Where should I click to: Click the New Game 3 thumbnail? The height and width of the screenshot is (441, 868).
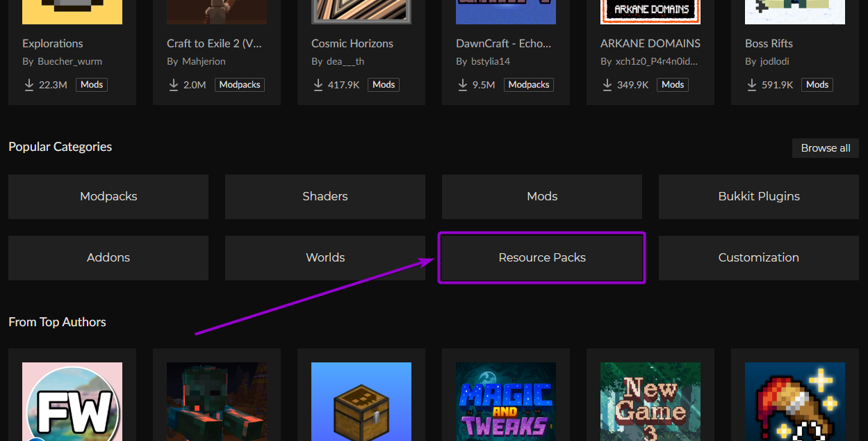pyautogui.click(x=650, y=402)
